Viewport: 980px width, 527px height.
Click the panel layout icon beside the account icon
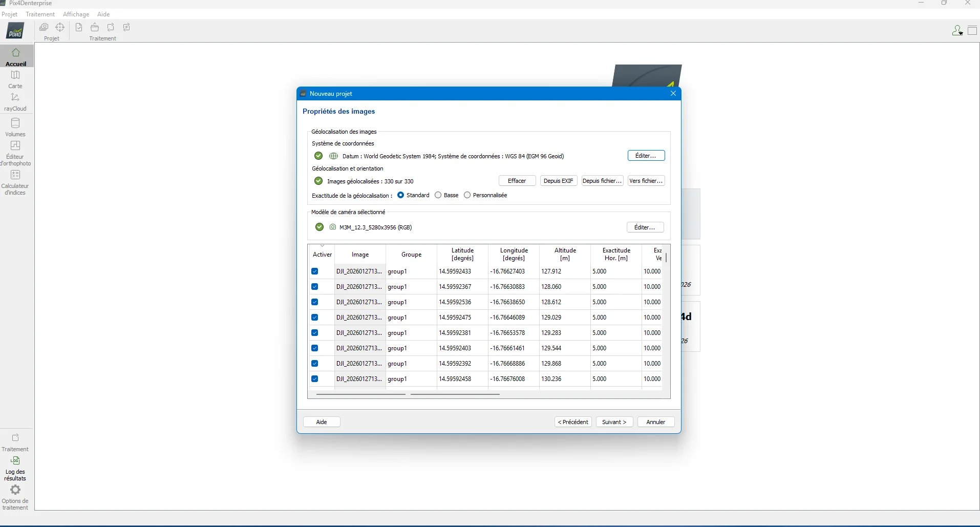click(x=972, y=31)
